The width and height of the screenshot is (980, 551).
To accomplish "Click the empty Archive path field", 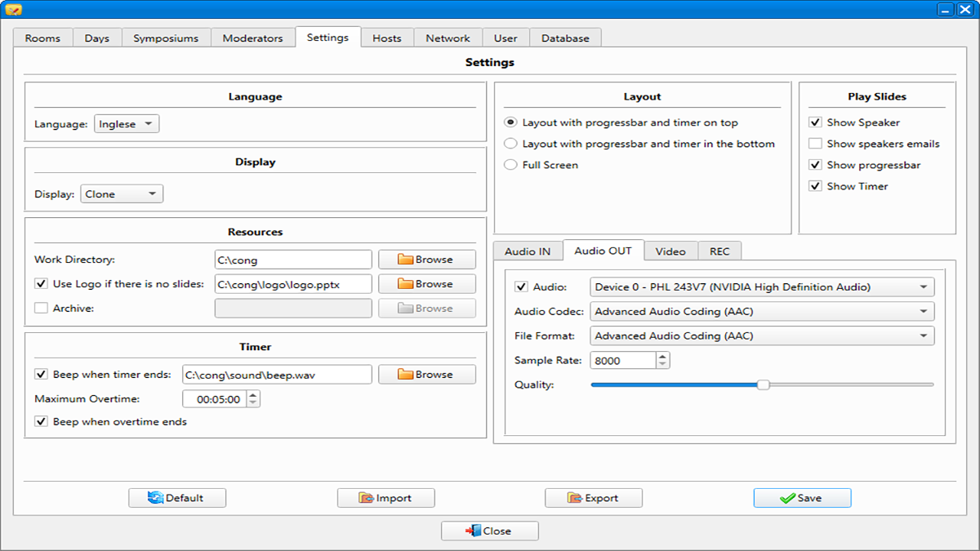I will click(293, 309).
